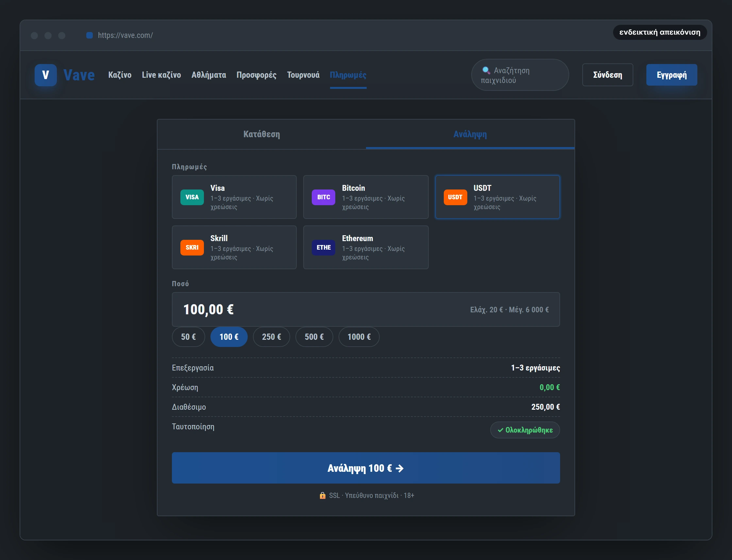This screenshot has height=560, width=732.
Task: Click the 0,00 € fee value
Action: click(550, 387)
